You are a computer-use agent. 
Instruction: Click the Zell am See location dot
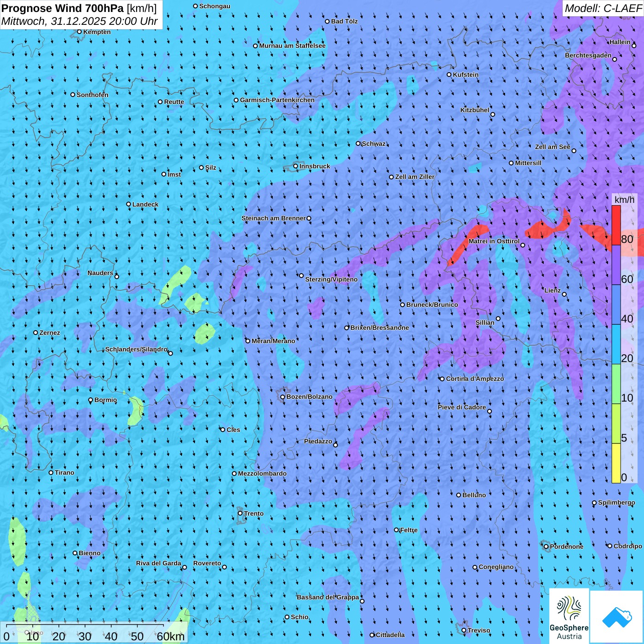574,151
